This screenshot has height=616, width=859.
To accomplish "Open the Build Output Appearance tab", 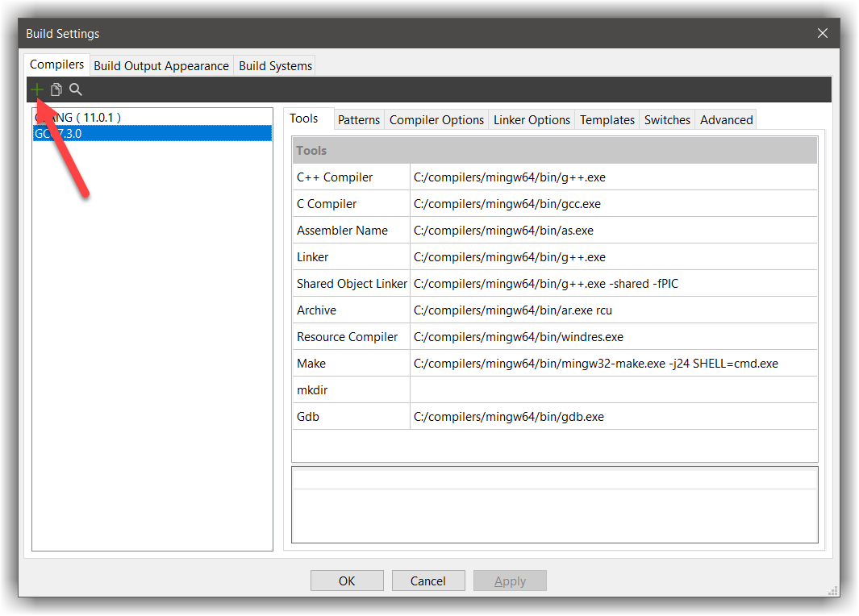I will coord(161,65).
